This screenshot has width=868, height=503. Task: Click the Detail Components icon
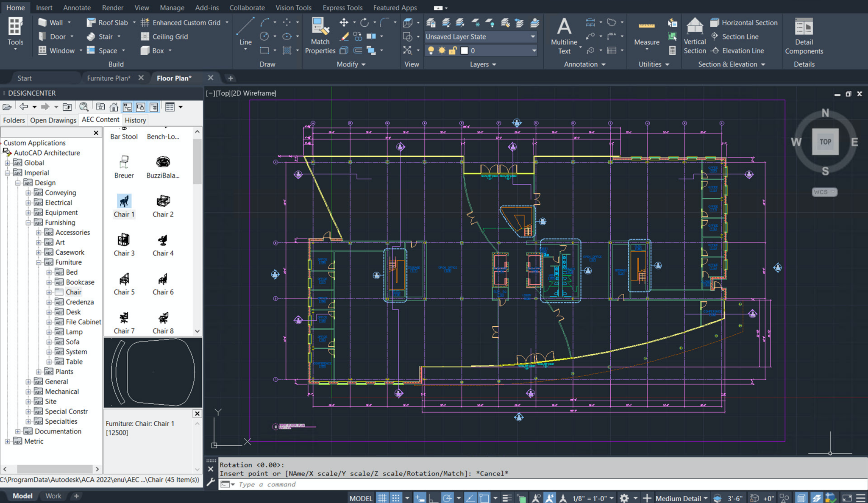tap(804, 26)
